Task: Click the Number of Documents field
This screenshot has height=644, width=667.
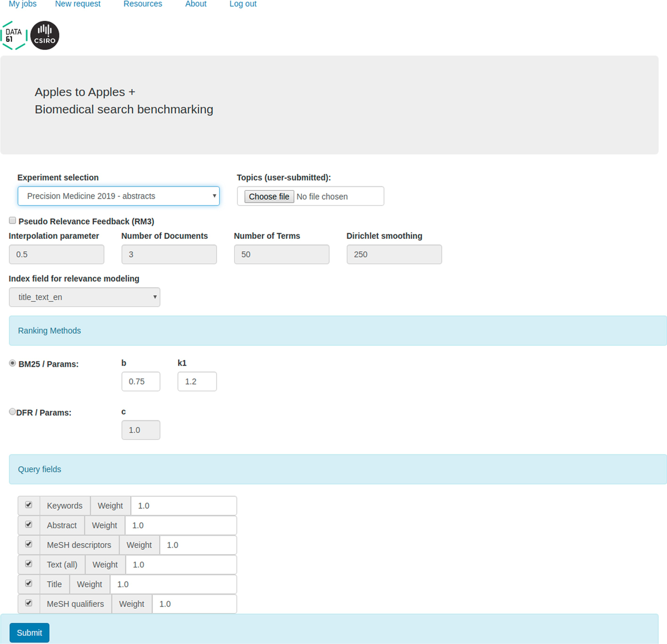Action: pos(169,254)
